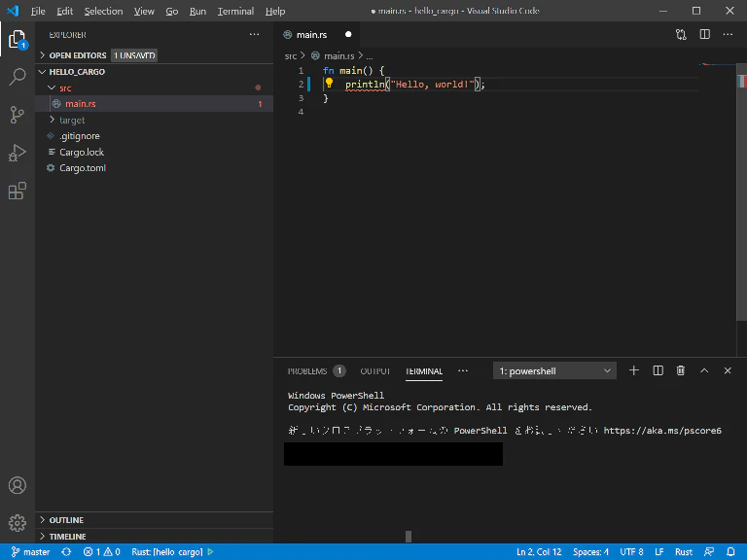
Task: Split the editor to the right
Action: 704,34
